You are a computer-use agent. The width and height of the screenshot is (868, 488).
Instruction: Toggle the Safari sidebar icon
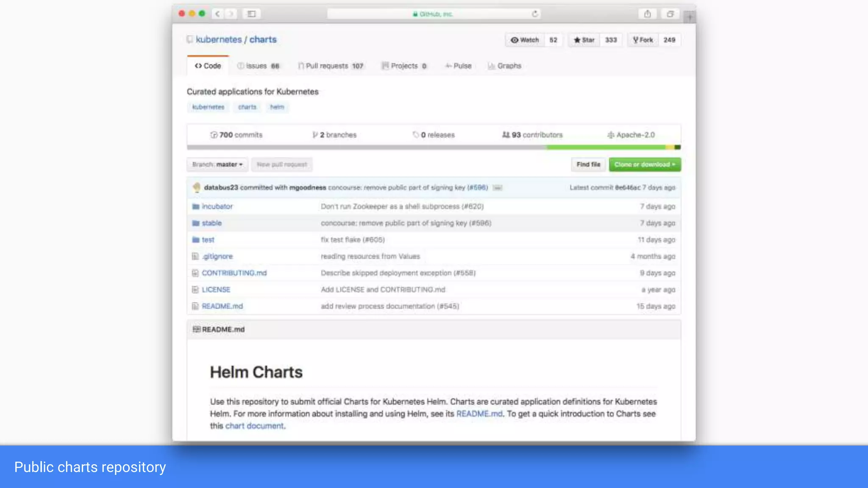pos(251,14)
